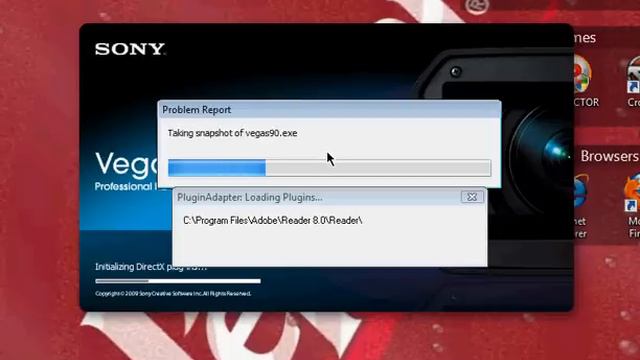
Task: Open the Mozilla Firefox desktop shortcut
Action: pos(633,194)
